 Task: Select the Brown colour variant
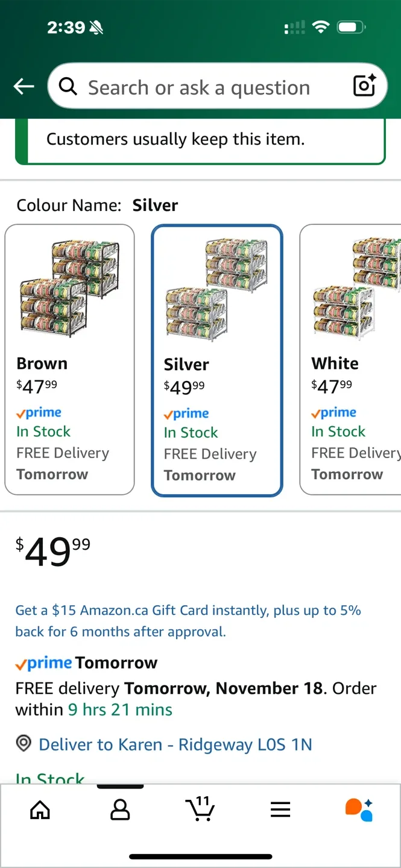[x=69, y=359]
